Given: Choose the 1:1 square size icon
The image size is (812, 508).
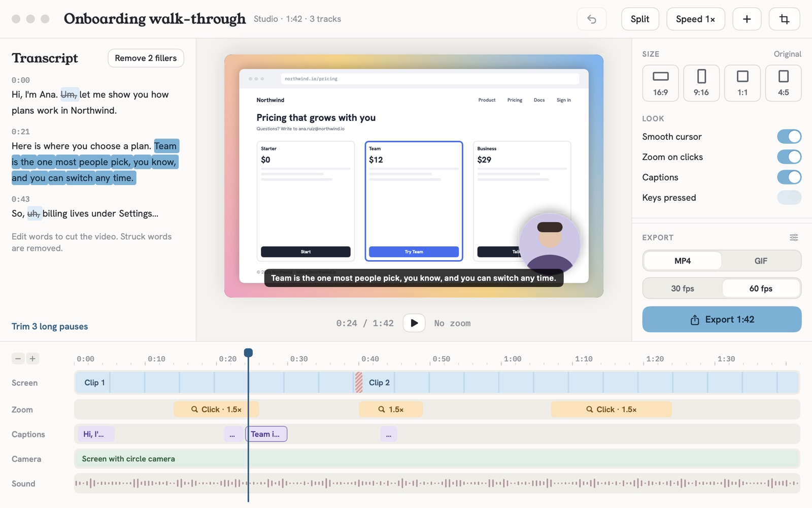Looking at the screenshot, I should pyautogui.click(x=742, y=83).
